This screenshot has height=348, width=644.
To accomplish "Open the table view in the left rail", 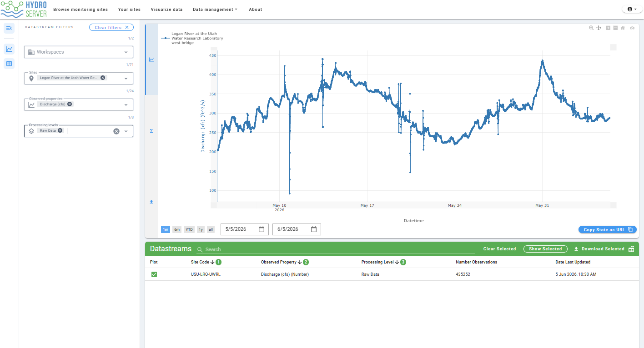I will point(9,64).
